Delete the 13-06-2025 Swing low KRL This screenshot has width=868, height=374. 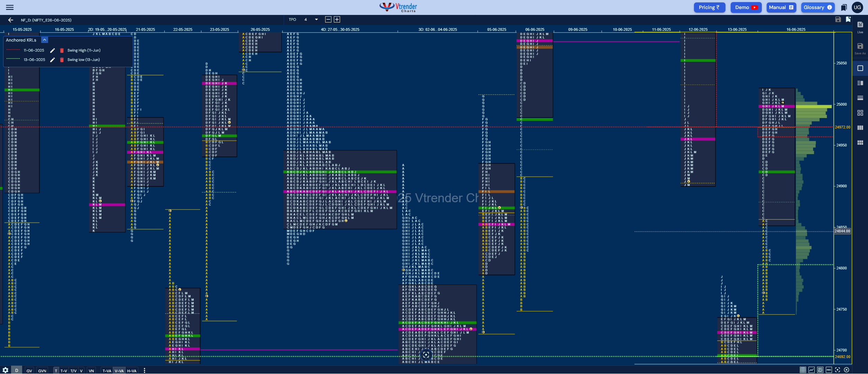click(62, 60)
